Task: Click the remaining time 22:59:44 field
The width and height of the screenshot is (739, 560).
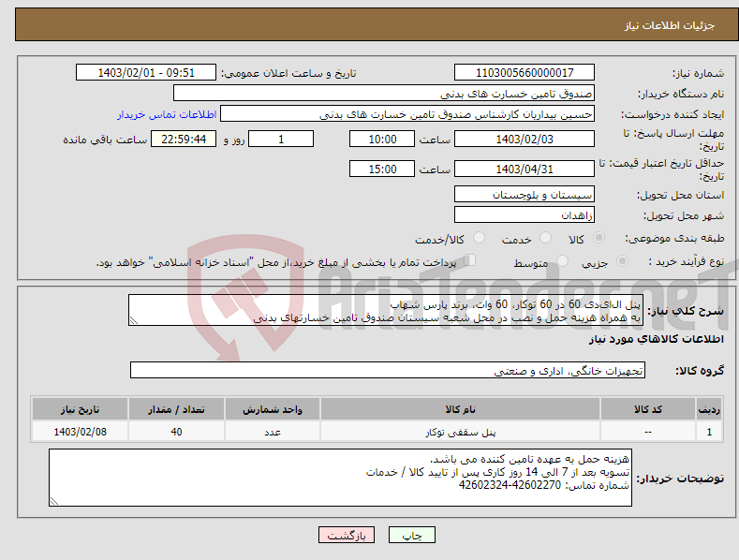Action: [184, 139]
